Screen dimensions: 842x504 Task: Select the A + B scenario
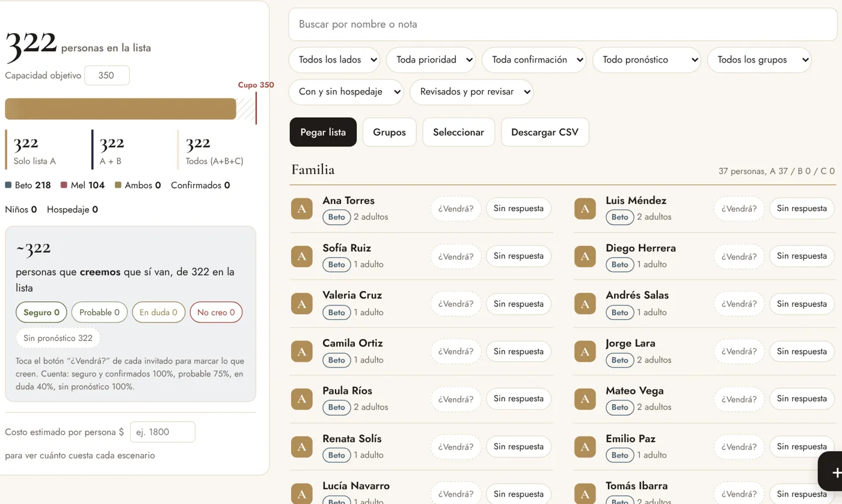[x=130, y=149]
